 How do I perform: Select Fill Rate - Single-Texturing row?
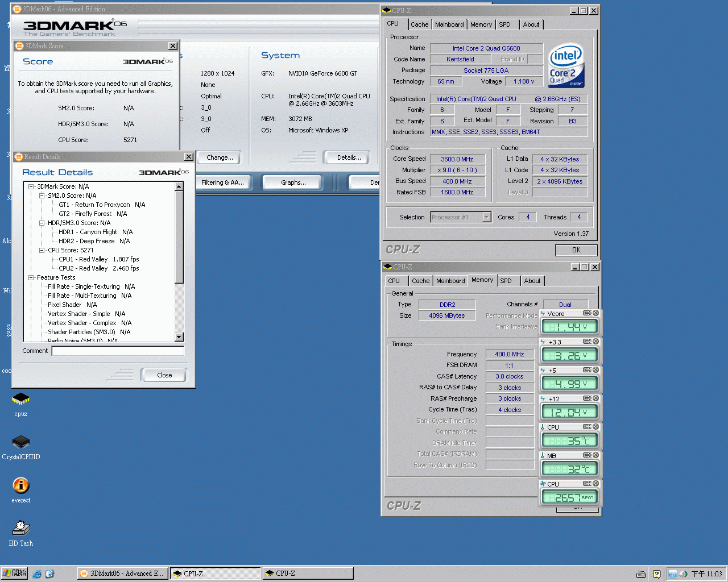(x=91, y=286)
